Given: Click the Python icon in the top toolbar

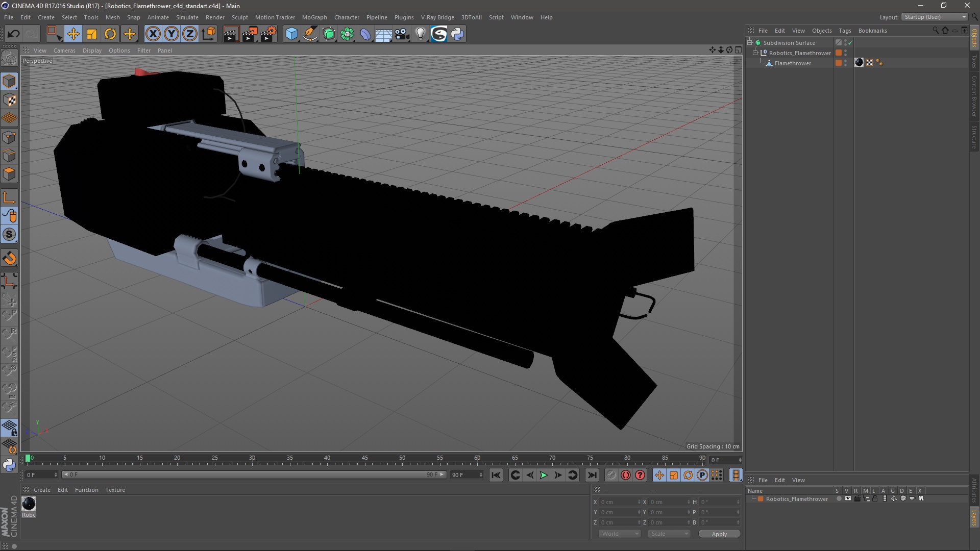Looking at the screenshot, I should coord(457,34).
